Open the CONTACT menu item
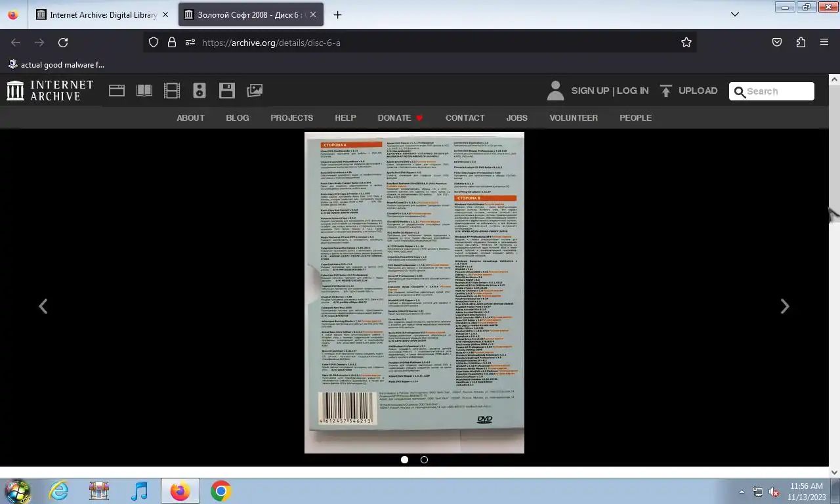Viewport: 840px width, 504px height. [x=465, y=117]
